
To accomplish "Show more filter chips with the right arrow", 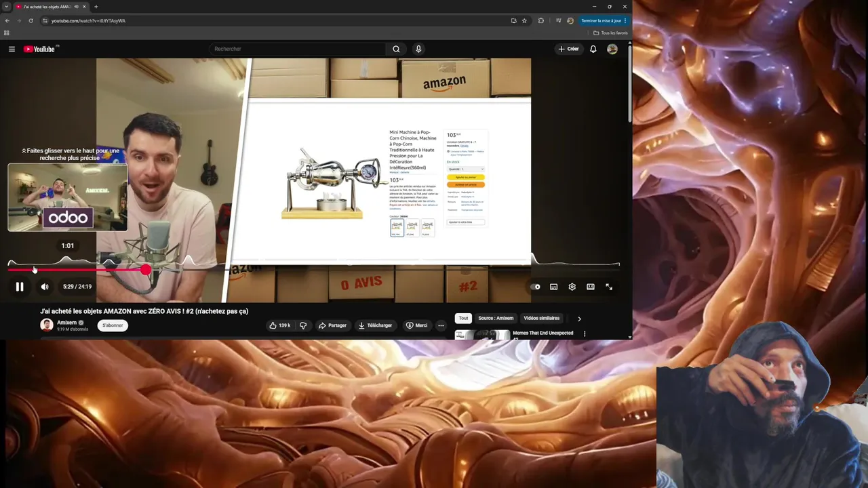I will (579, 319).
